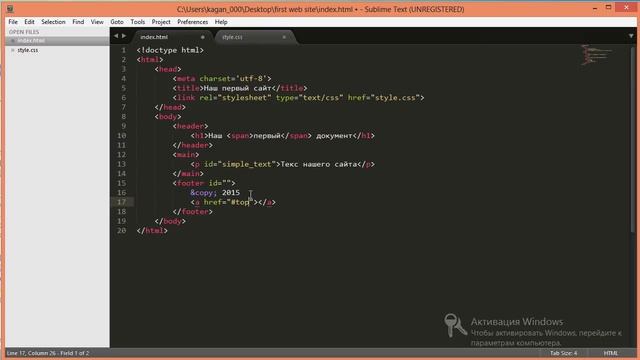Open the Goto menu
The height and width of the screenshot is (360, 640).
pos(117,22)
